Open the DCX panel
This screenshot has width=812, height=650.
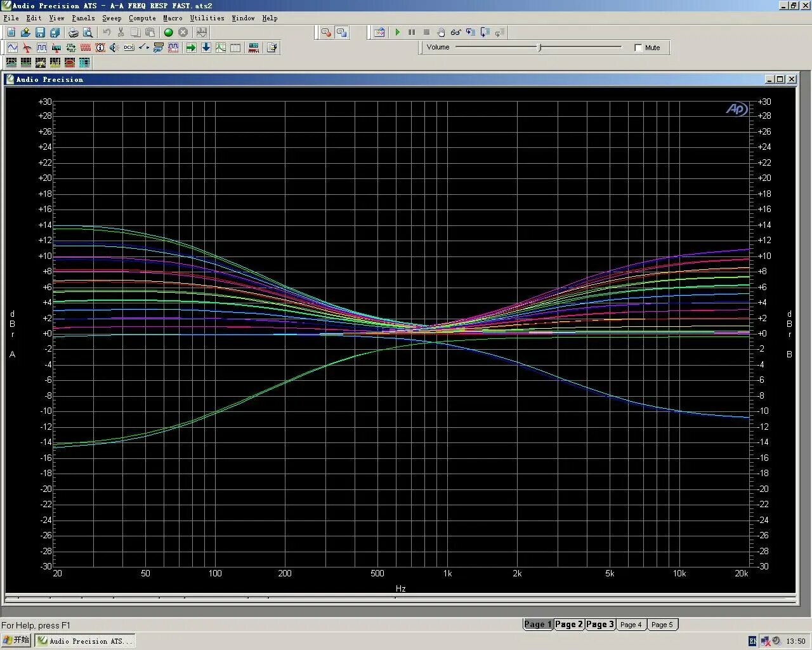tap(129, 48)
